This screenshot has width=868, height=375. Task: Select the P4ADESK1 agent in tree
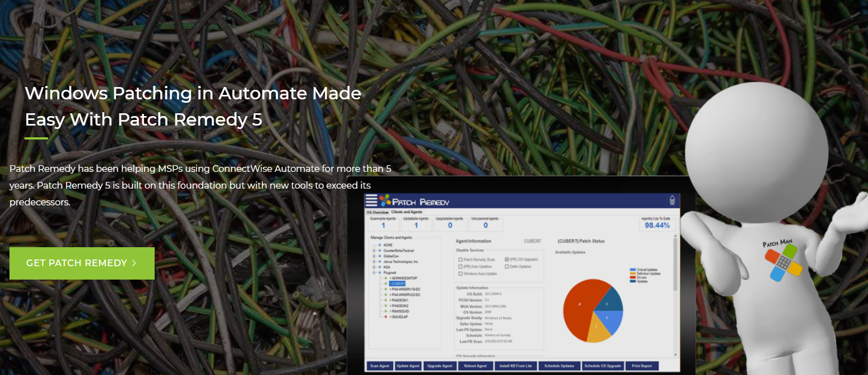point(400,300)
